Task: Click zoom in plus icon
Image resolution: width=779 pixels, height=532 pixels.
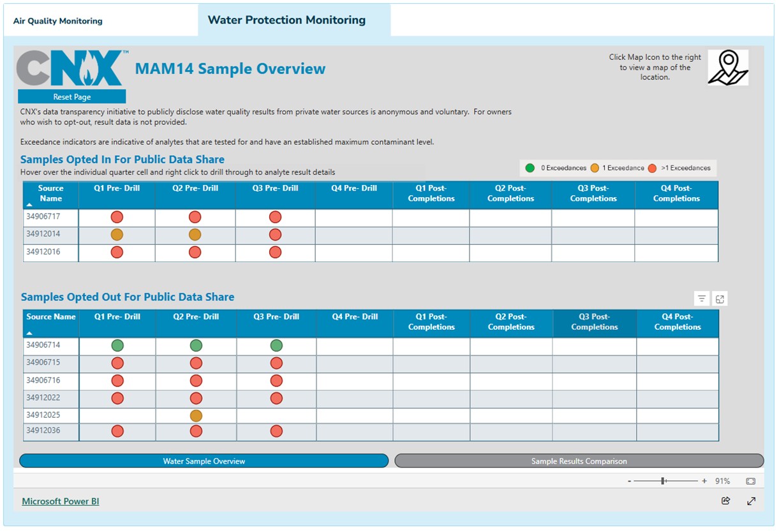Action: 704,481
